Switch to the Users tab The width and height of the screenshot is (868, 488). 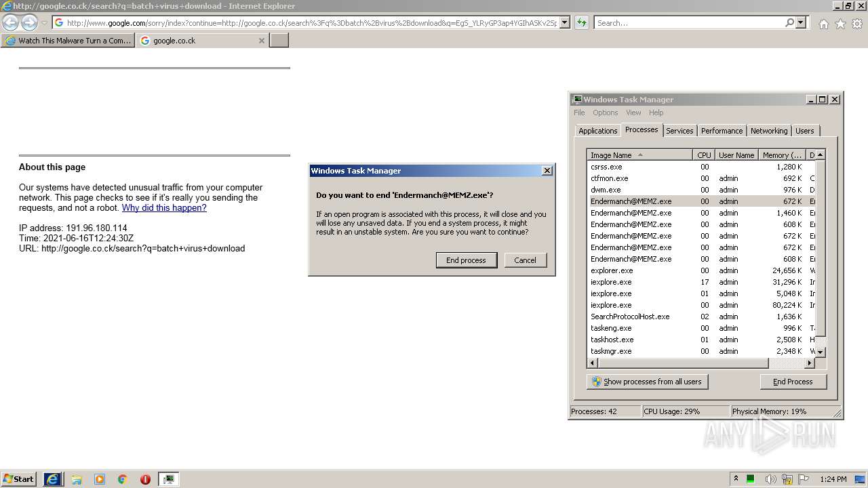pos(805,131)
